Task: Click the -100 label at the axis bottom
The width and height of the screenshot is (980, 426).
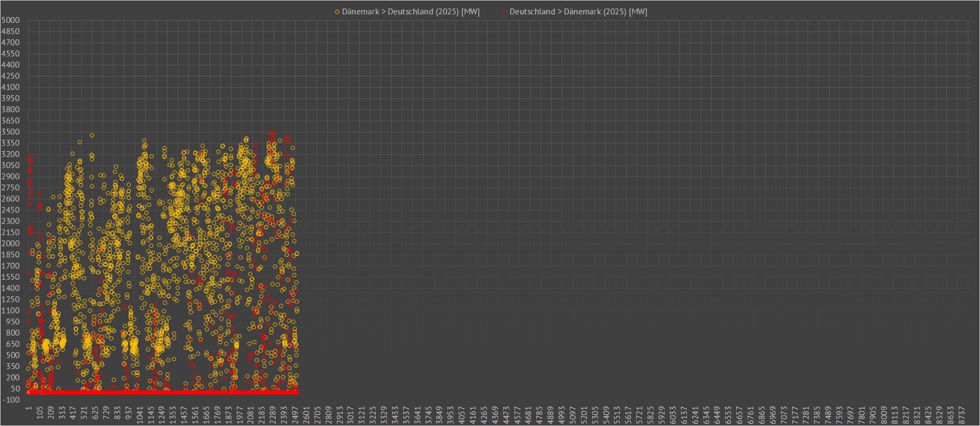Action: click(x=11, y=400)
